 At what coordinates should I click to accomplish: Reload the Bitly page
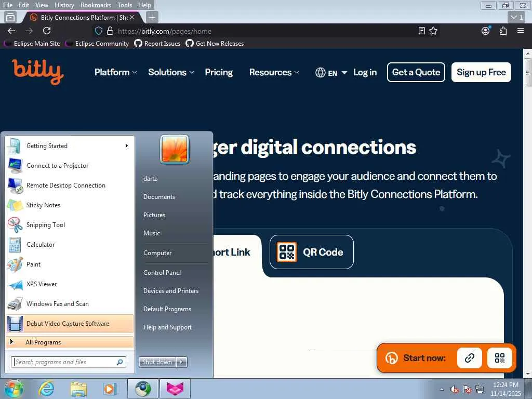47,31
